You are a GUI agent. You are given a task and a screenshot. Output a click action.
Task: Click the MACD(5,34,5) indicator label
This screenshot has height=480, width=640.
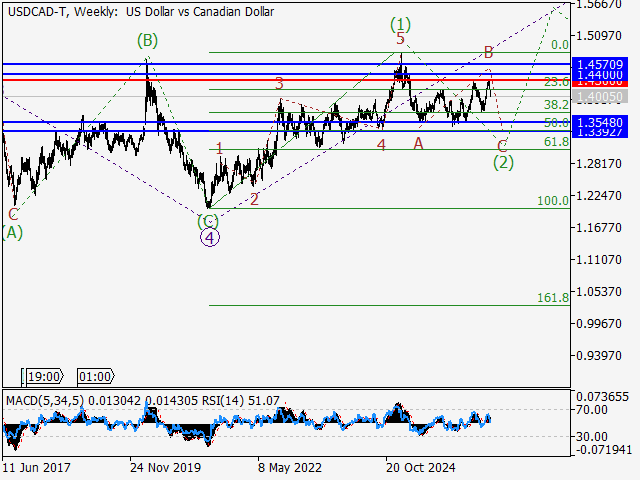45,400
